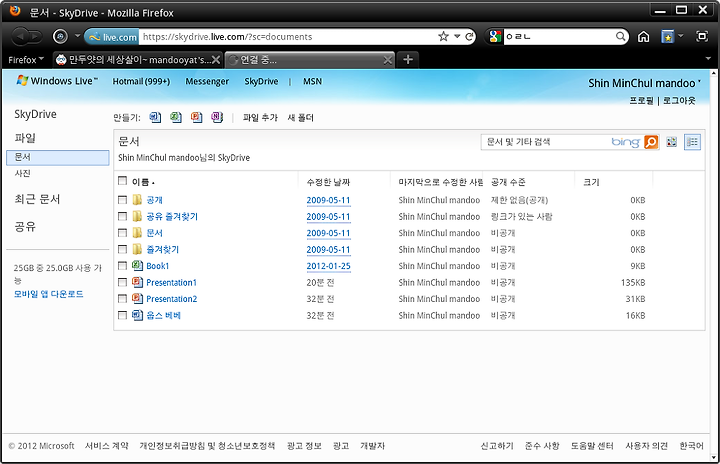Viewport: 720px width, 464px height.
Task: Check the box for Presentation2
Action: tap(122, 299)
